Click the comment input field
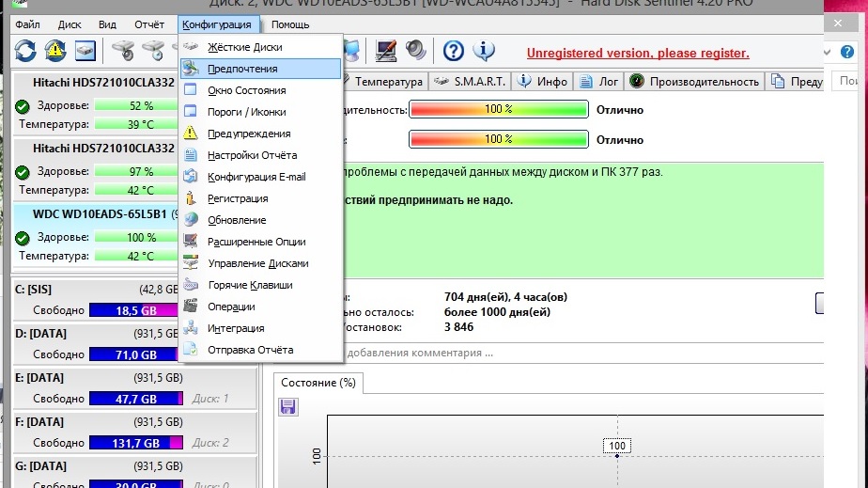The height and width of the screenshot is (488, 868). click(x=583, y=353)
